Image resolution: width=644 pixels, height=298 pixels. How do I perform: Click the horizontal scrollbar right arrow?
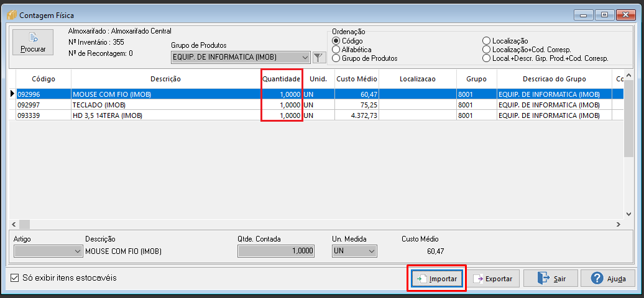coord(618,225)
